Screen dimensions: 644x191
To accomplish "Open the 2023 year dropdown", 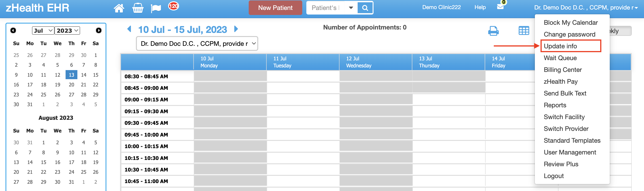I will point(67,30).
